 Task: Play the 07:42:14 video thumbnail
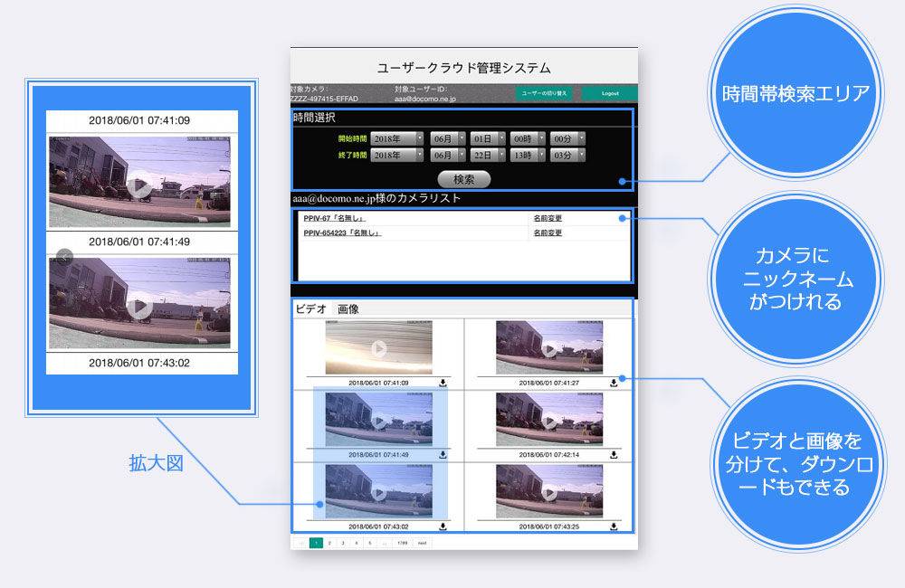click(549, 419)
